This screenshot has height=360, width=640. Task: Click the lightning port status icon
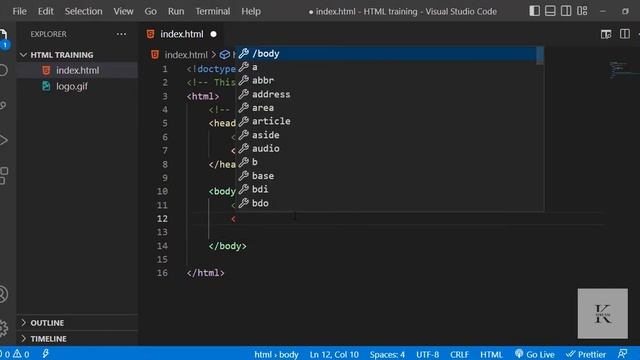click(45, 354)
